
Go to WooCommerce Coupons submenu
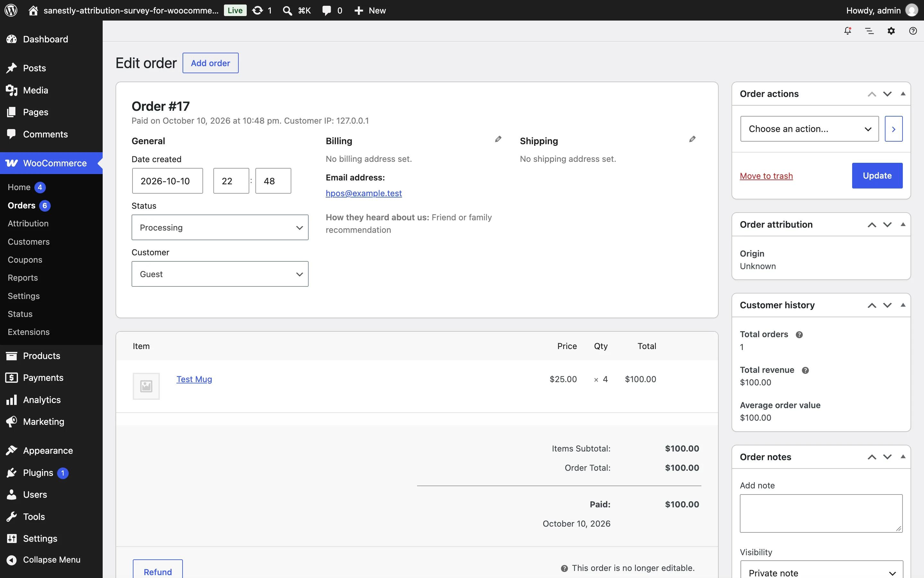coord(25,259)
